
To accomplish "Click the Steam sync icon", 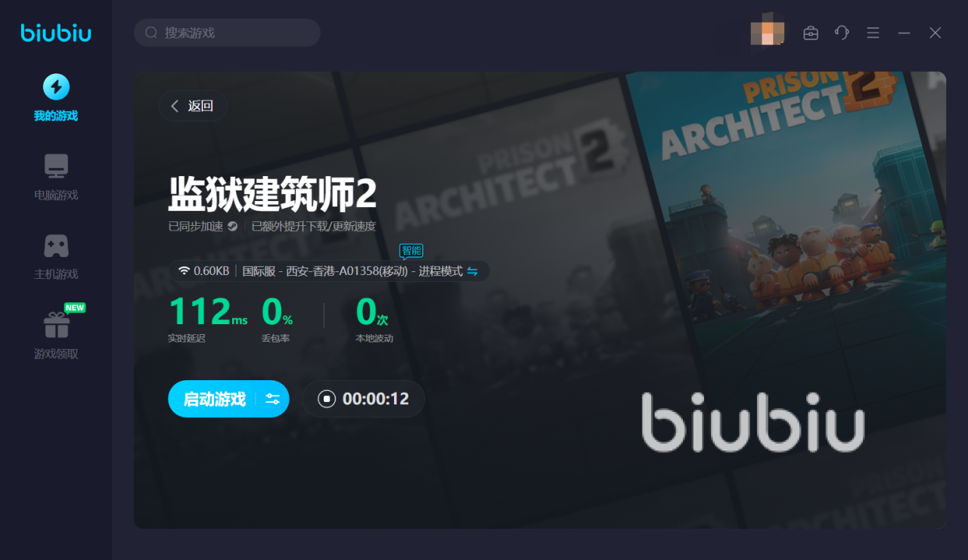I will (x=233, y=226).
